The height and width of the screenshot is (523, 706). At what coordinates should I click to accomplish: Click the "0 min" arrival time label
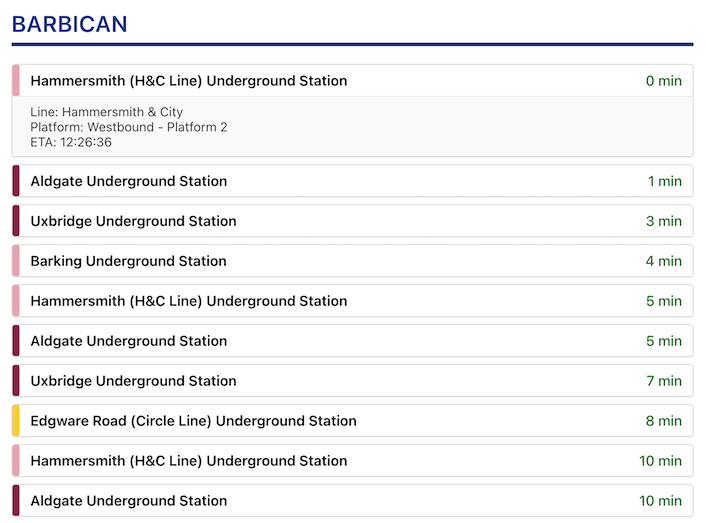tap(663, 81)
